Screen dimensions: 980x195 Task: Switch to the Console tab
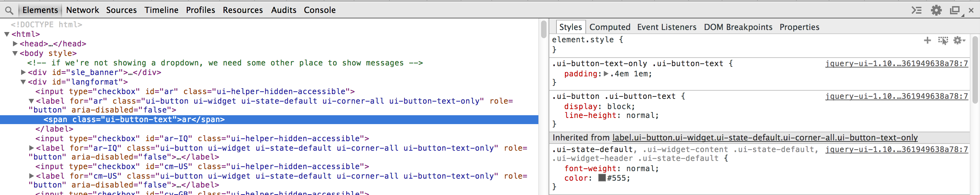[x=320, y=10]
